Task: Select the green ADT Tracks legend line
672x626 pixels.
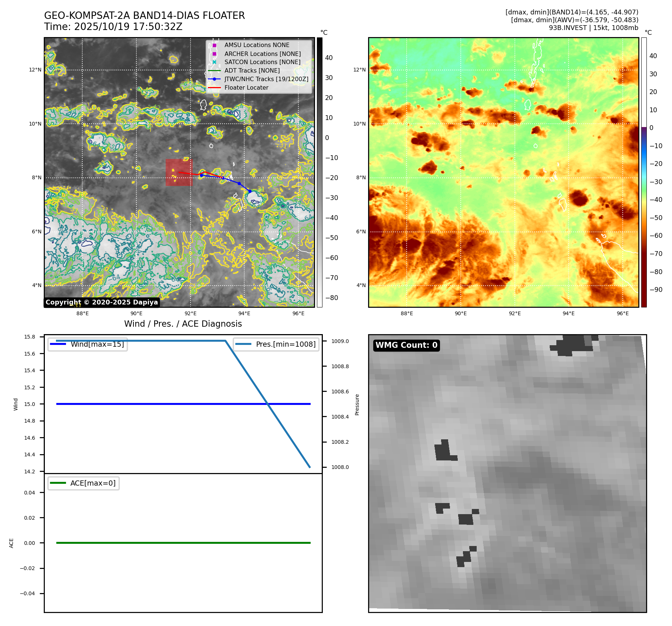Action: 214,71
